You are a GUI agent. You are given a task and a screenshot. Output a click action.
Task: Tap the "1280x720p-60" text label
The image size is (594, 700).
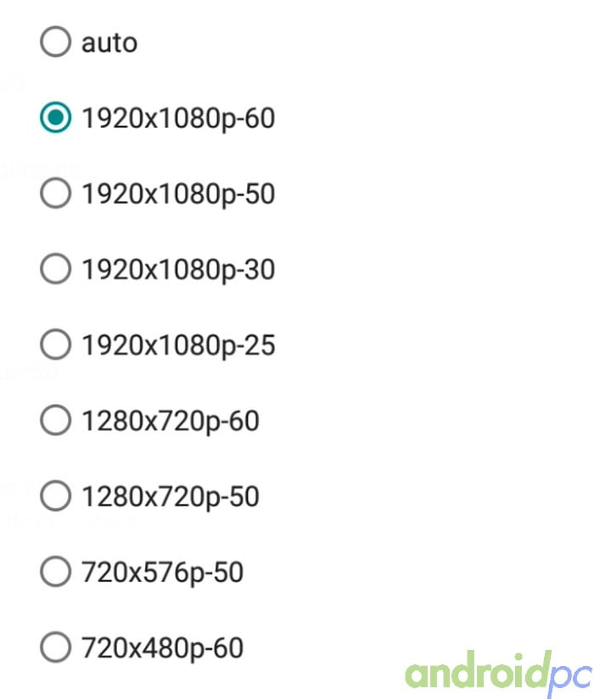tap(171, 421)
